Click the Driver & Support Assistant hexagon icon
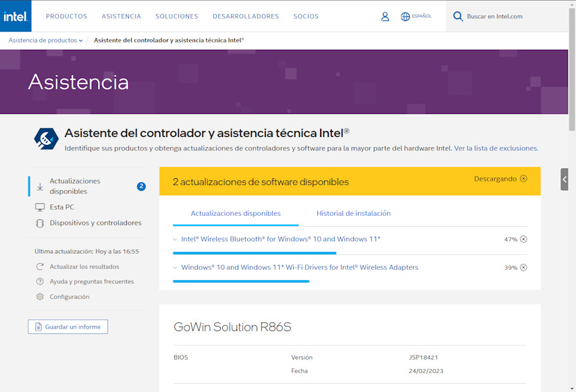Viewport: 576px width, 392px height. [x=46, y=139]
